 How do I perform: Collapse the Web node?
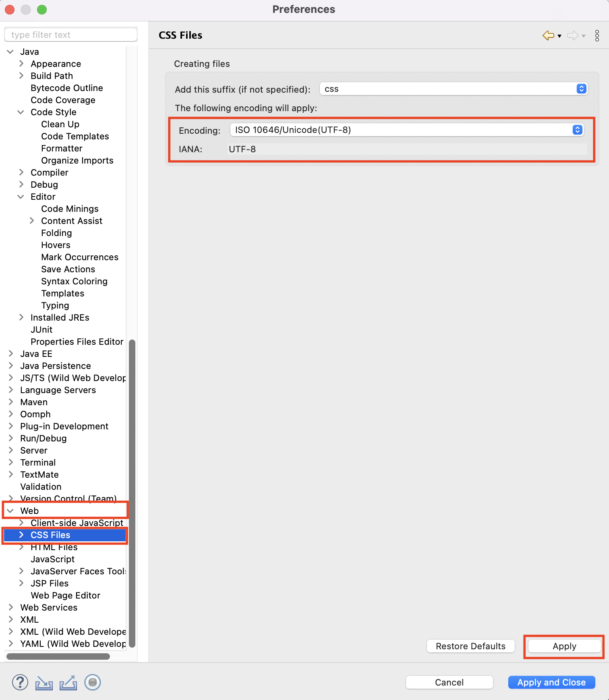pyautogui.click(x=10, y=511)
